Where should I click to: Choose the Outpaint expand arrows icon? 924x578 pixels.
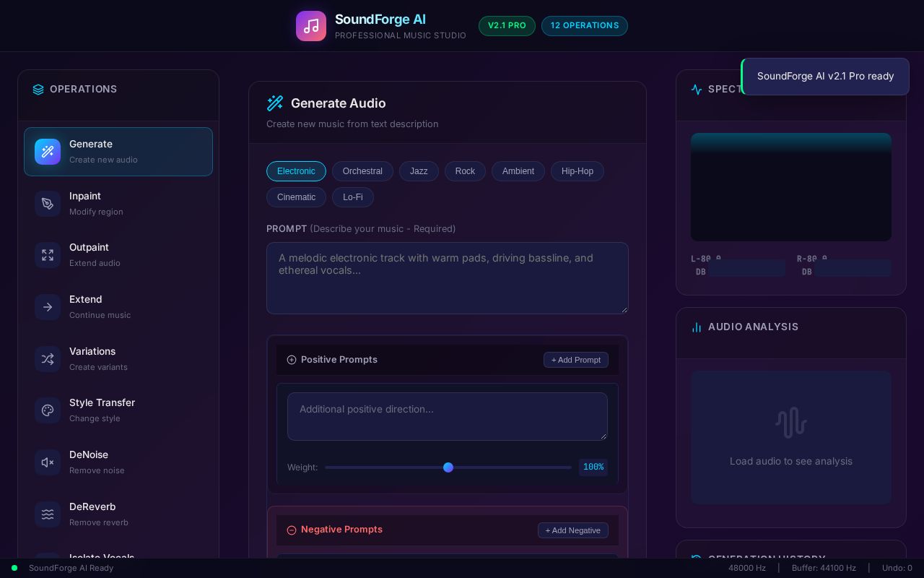[48, 255]
